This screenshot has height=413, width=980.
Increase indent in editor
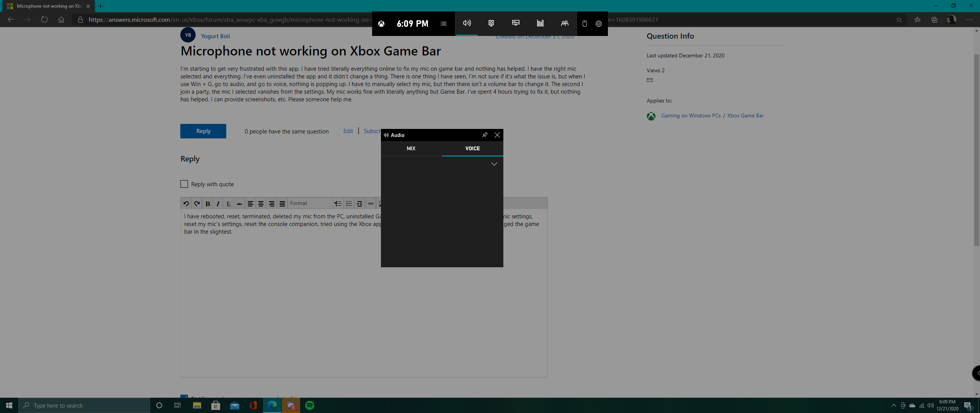(x=359, y=203)
